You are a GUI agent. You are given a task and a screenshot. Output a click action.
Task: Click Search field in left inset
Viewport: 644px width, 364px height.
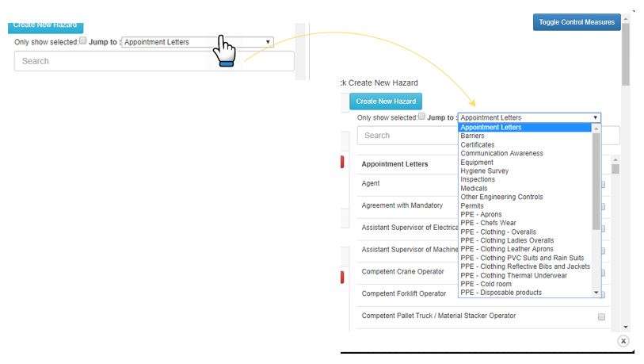pyautogui.click(x=154, y=61)
